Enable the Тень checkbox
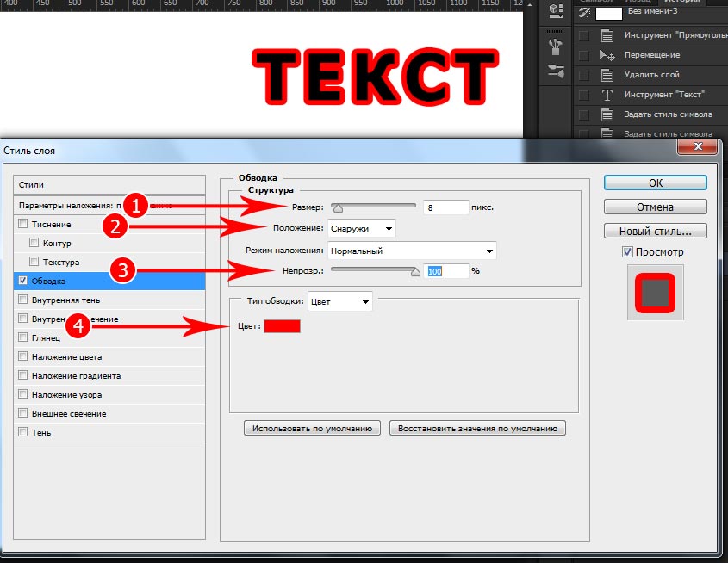The width and height of the screenshot is (728, 563). (22, 432)
